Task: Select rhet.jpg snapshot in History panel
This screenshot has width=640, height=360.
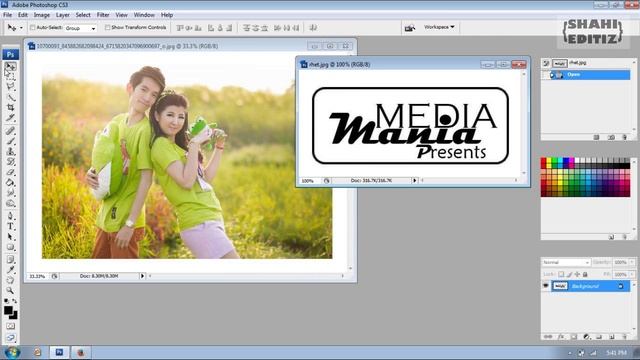Action: [586, 63]
